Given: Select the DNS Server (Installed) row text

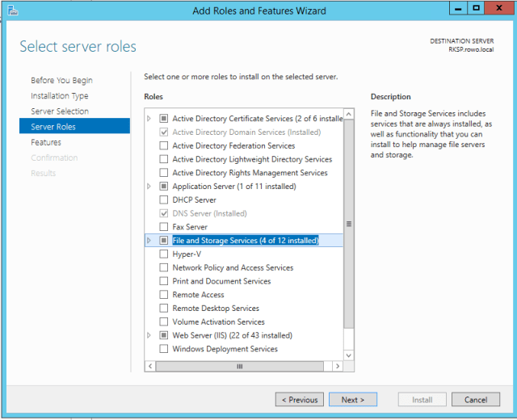Looking at the screenshot, I should [209, 213].
